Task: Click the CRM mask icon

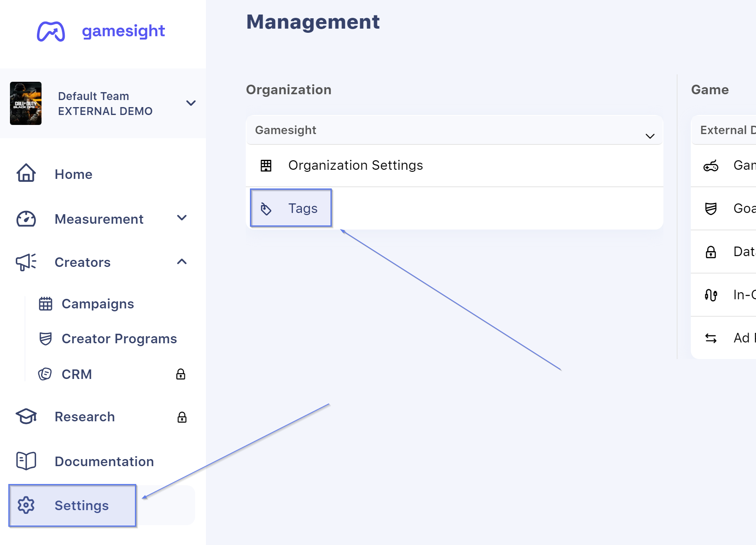Action: 45,374
